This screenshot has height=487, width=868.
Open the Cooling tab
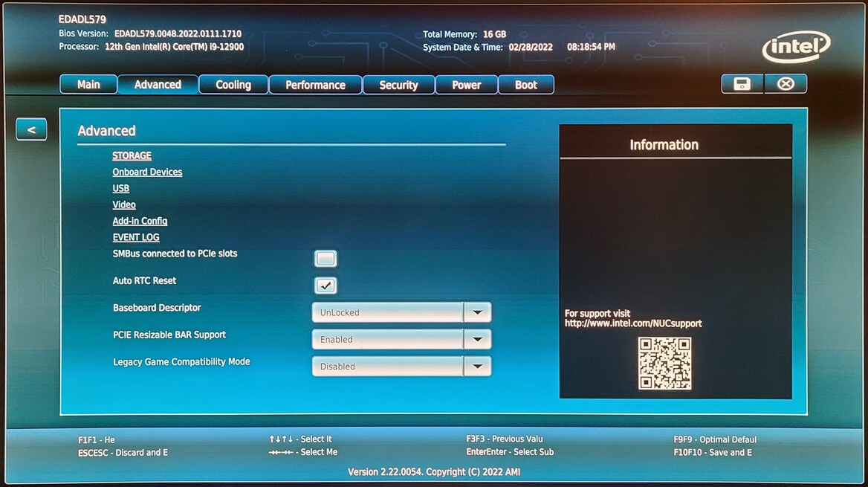point(233,85)
